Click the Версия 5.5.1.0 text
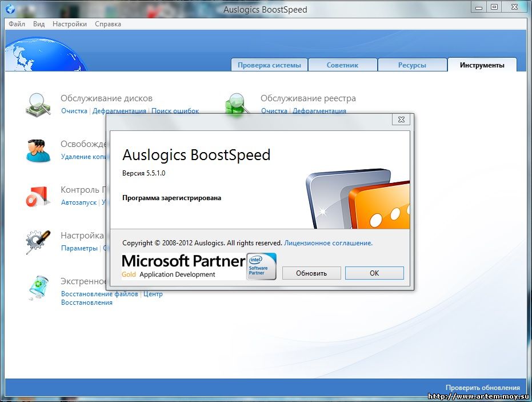532x402 pixels. pyautogui.click(x=143, y=173)
